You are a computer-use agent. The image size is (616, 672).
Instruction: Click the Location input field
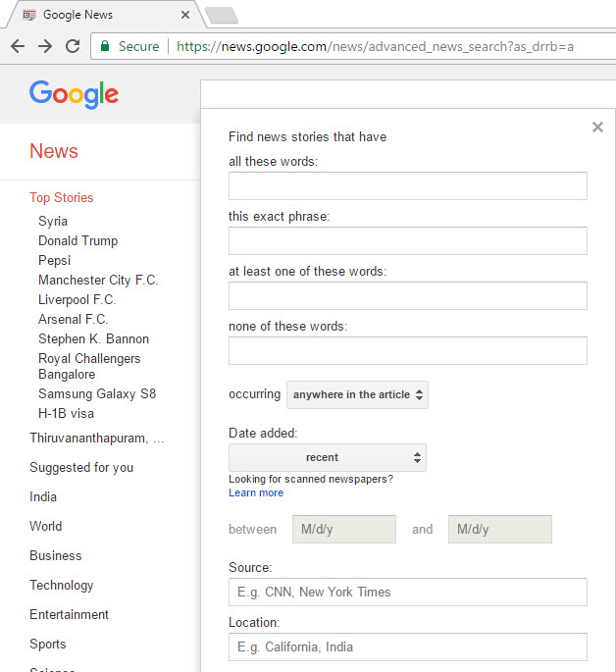coord(407,646)
